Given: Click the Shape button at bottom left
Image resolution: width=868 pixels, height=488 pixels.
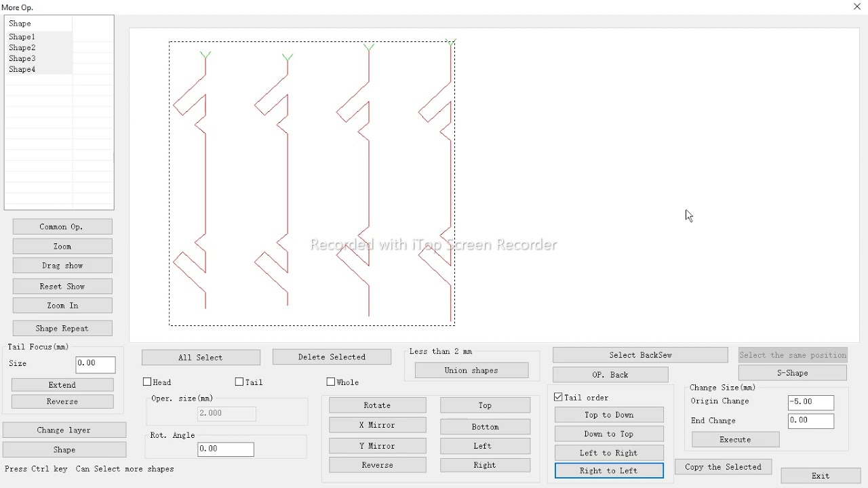Looking at the screenshot, I should pyautogui.click(x=64, y=450).
